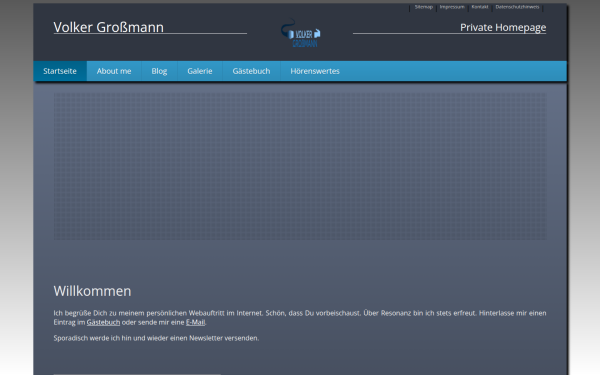Open the Blog menu item
This screenshot has height=375, width=600.
[x=159, y=71]
